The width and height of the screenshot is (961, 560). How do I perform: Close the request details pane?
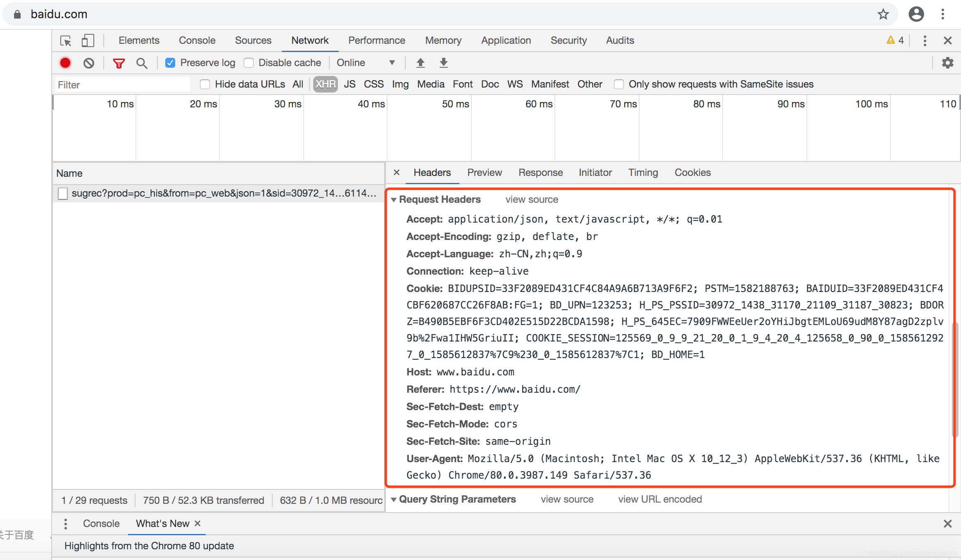[x=397, y=172]
